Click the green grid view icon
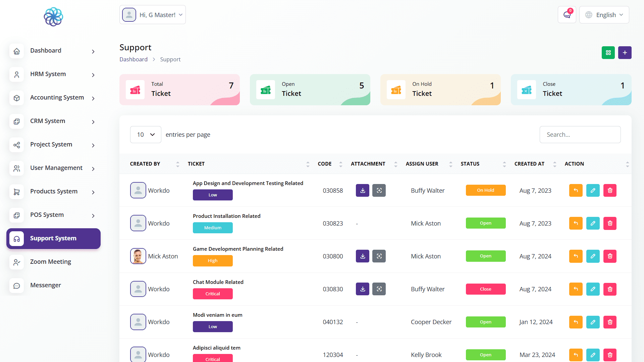The height and width of the screenshot is (362, 644). (608, 53)
